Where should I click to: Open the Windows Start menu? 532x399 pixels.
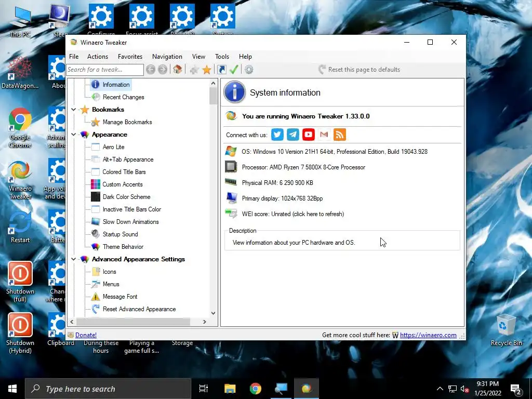click(x=12, y=389)
